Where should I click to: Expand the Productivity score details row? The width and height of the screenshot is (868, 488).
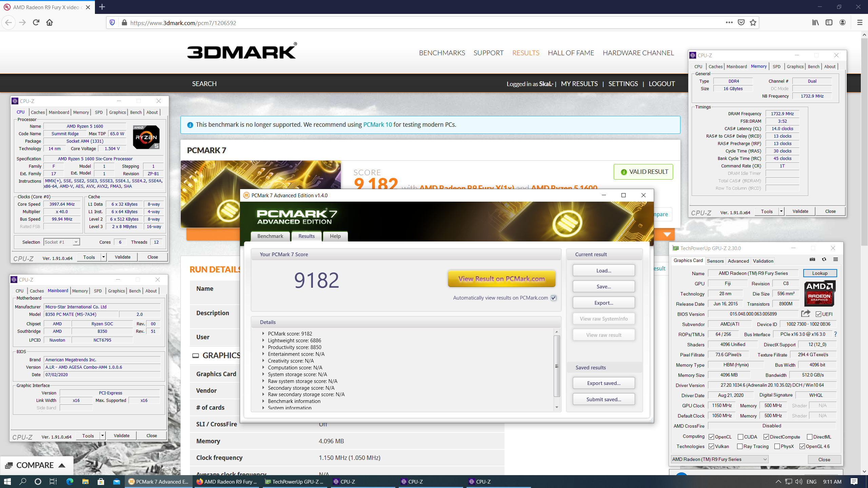coord(263,347)
